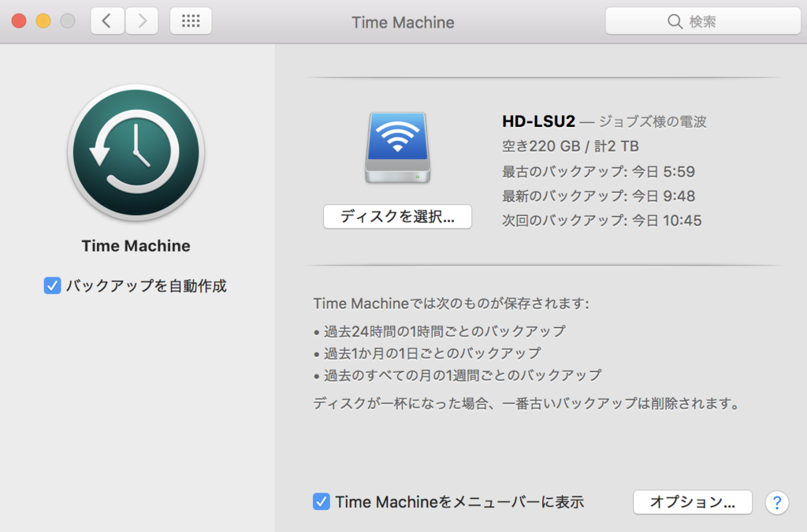Click the large Time Machine clock icon
807x532 pixels.
pyautogui.click(x=136, y=153)
